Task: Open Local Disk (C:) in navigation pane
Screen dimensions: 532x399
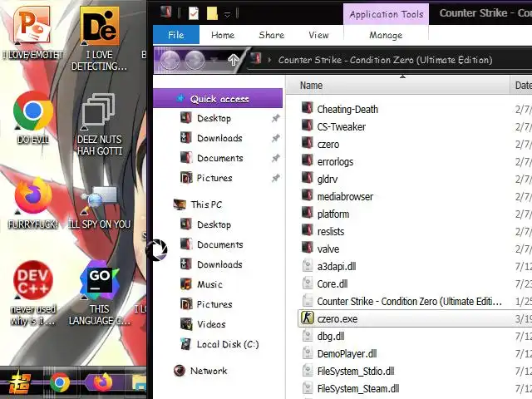Action: point(228,344)
